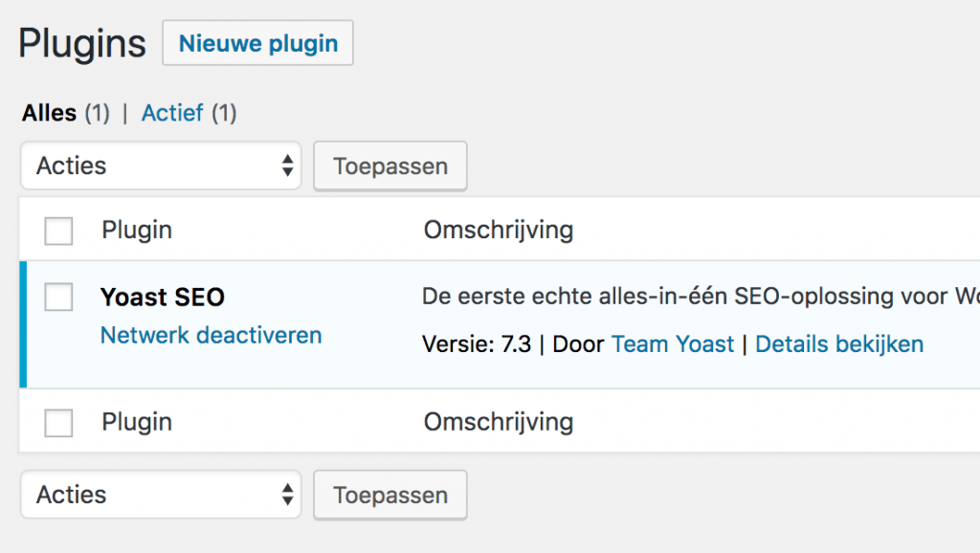The height and width of the screenshot is (553, 980).
Task: Tick the select-all checkbox in table footer
Action: click(59, 422)
